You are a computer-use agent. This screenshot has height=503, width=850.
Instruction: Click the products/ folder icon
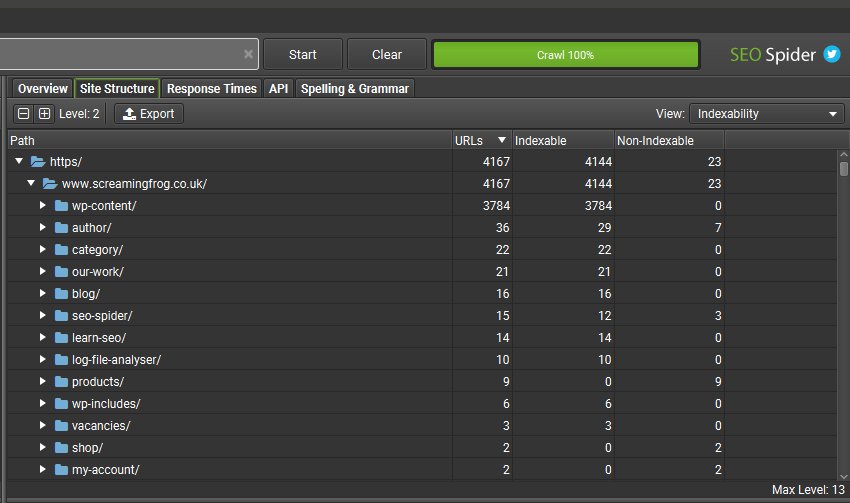click(x=61, y=382)
